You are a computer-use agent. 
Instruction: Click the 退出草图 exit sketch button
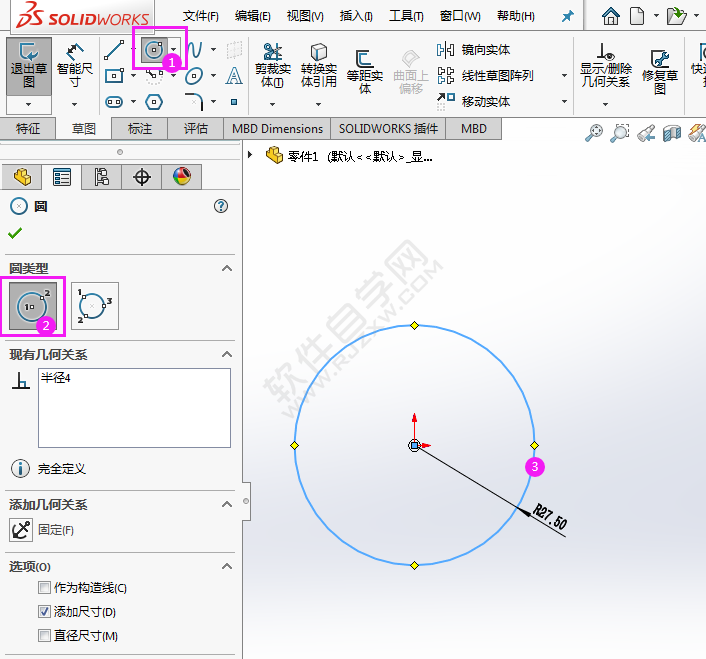[x=29, y=66]
